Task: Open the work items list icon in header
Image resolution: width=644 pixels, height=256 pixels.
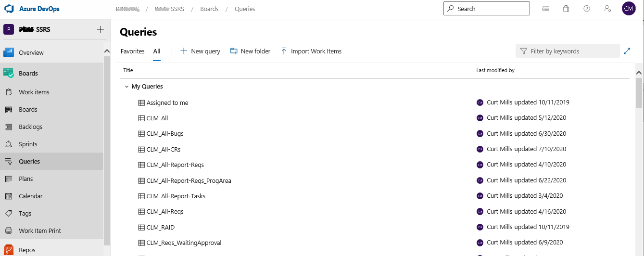Action: (x=545, y=9)
